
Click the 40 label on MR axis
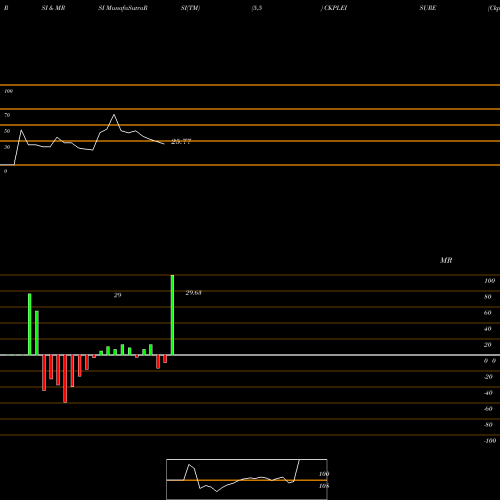tap(488, 329)
